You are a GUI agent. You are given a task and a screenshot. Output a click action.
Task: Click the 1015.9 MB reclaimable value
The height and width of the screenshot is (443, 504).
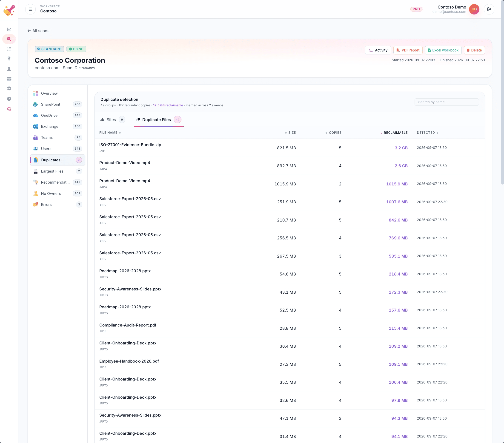(397, 184)
